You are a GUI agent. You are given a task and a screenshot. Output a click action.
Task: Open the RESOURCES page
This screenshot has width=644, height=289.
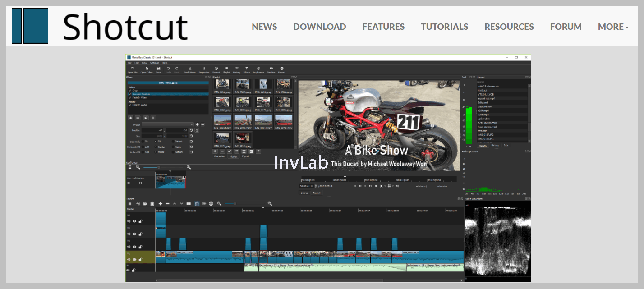(x=509, y=27)
